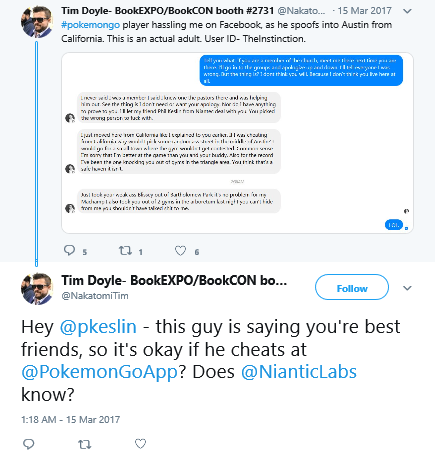Viewport: 435px width, 456px height.
Task: Open the @PokemonGoApp mention
Action: tap(100, 372)
